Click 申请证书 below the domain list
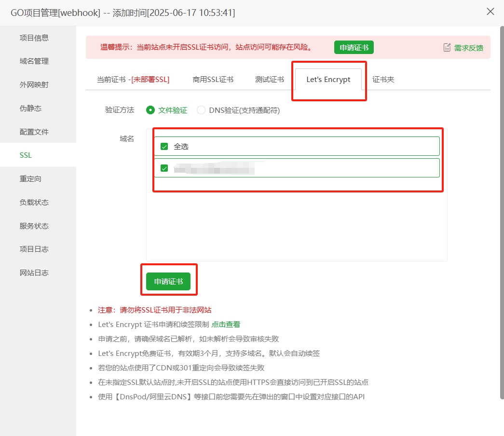504x436 pixels. pos(169,280)
